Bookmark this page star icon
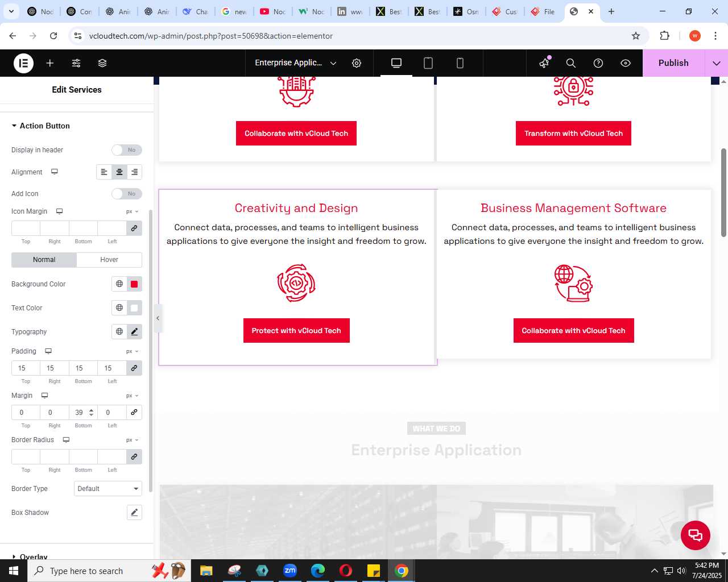Image resolution: width=728 pixels, height=582 pixels. point(636,36)
